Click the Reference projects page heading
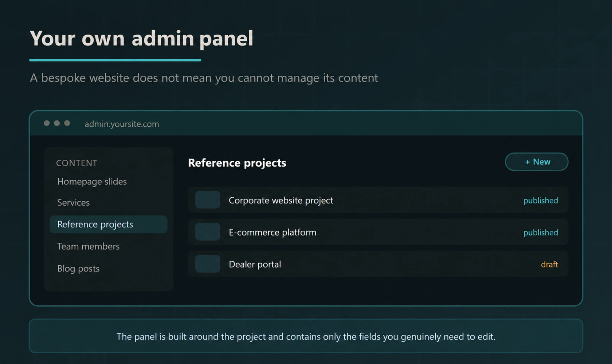This screenshot has height=364, width=612. pos(237,163)
